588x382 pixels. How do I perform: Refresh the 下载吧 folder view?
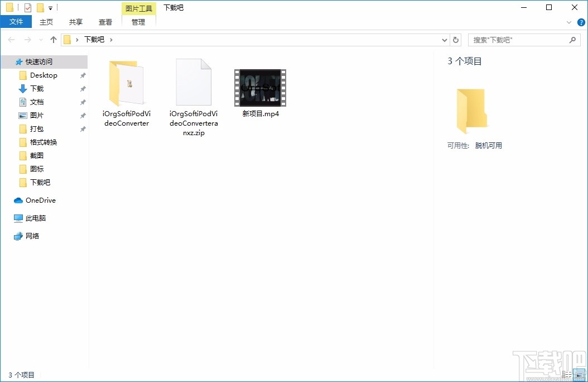456,39
